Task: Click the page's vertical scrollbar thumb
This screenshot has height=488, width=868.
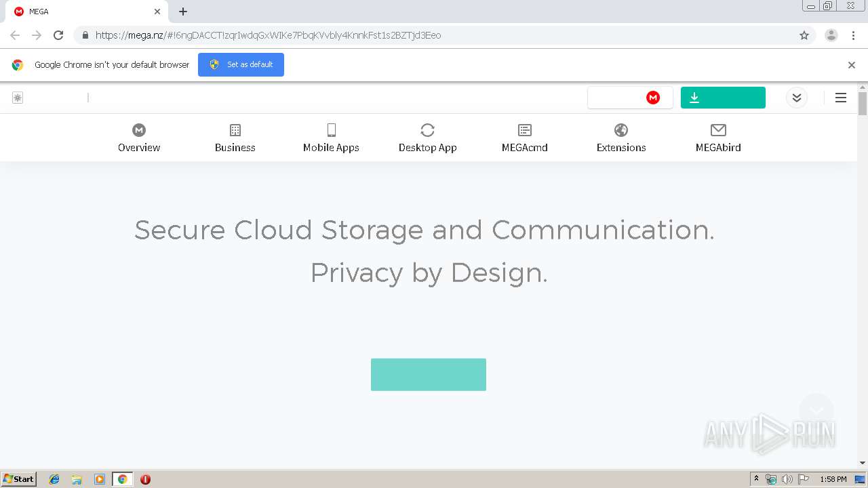Action: click(863, 104)
